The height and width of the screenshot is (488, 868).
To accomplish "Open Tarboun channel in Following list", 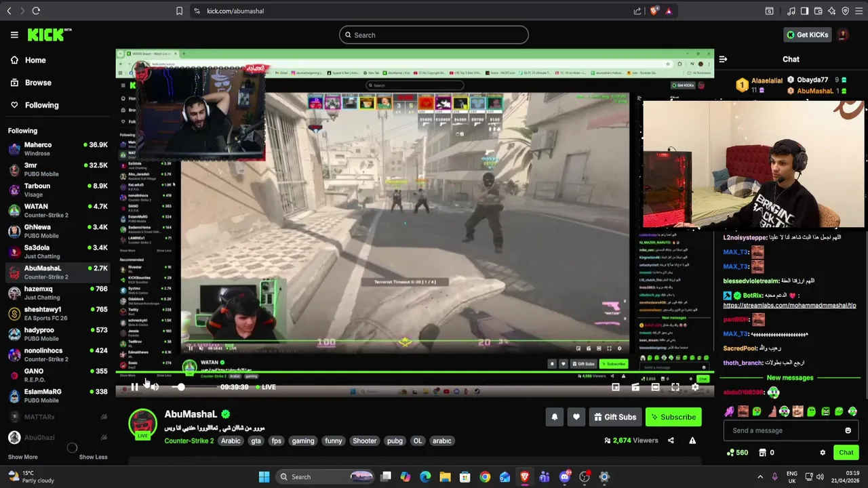I will (x=58, y=190).
